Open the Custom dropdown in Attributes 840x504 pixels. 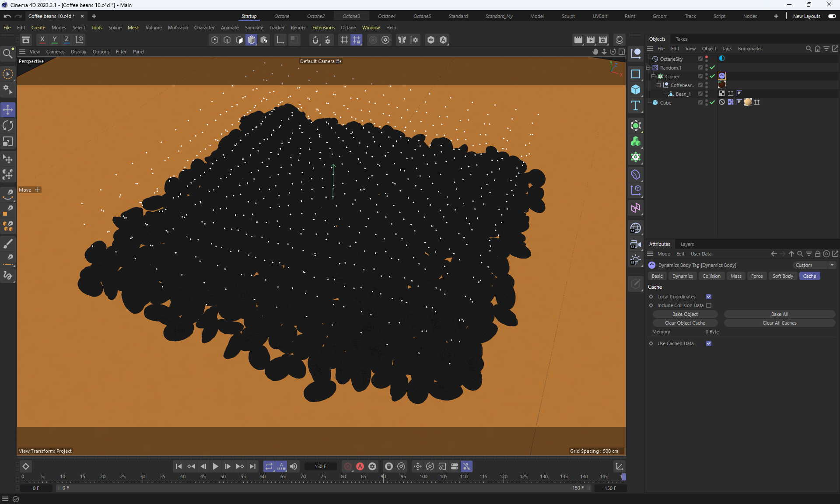click(x=814, y=265)
